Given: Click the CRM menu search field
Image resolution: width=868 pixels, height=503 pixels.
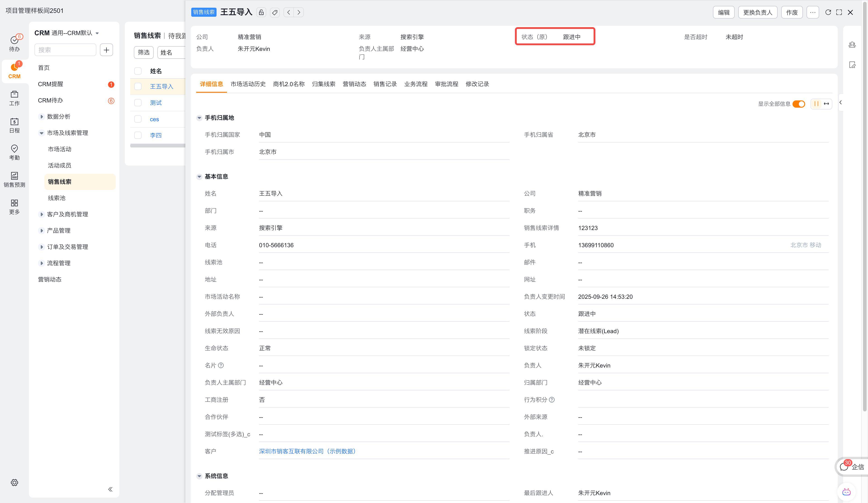Looking at the screenshot, I should click(x=65, y=50).
